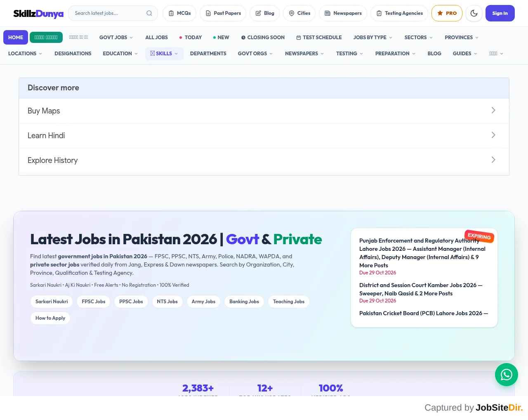
Task: Open the WhatsApp chat button
Action: click(x=507, y=375)
